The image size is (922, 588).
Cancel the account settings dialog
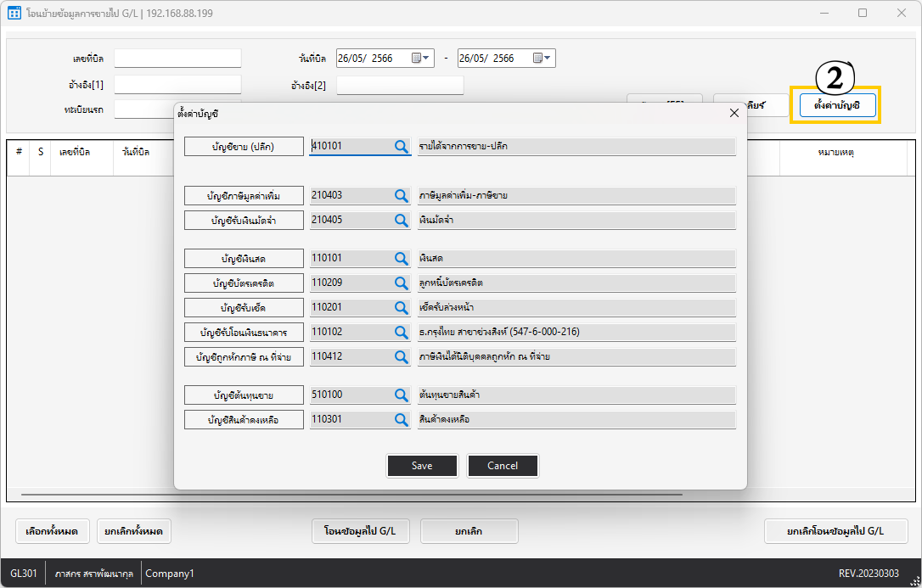[503, 466]
